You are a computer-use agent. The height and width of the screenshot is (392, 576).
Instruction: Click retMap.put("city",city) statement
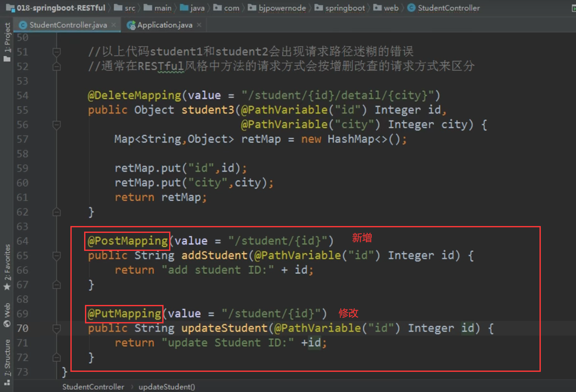(x=194, y=183)
